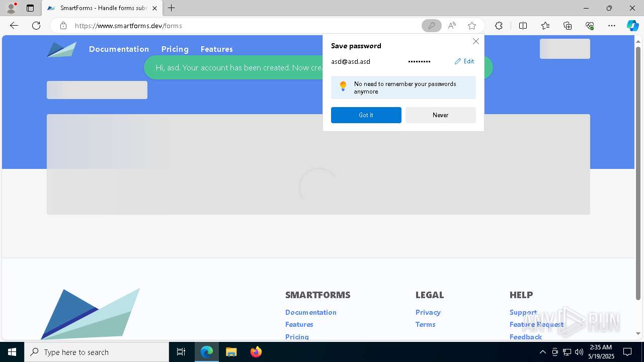Open footer Documentation link

[311, 312]
